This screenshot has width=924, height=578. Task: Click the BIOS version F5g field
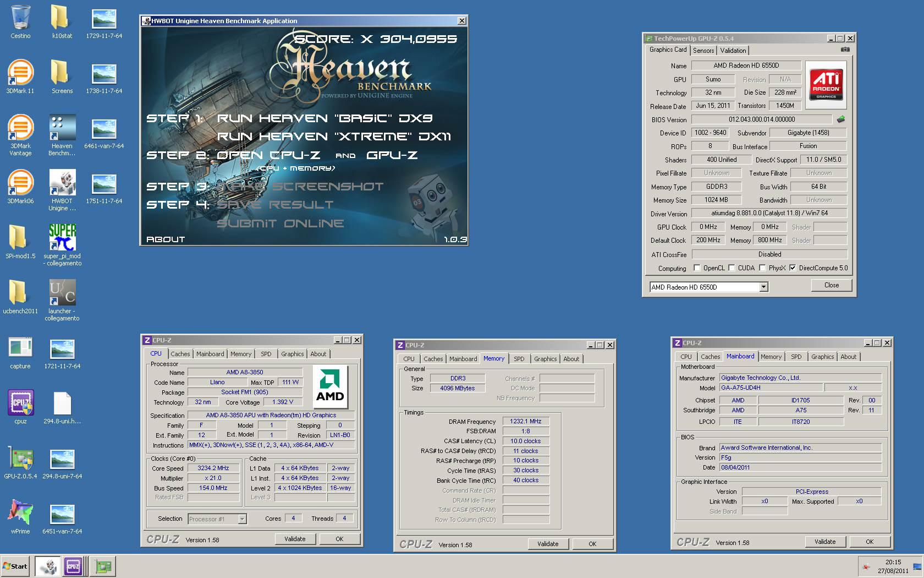coord(800,457)
